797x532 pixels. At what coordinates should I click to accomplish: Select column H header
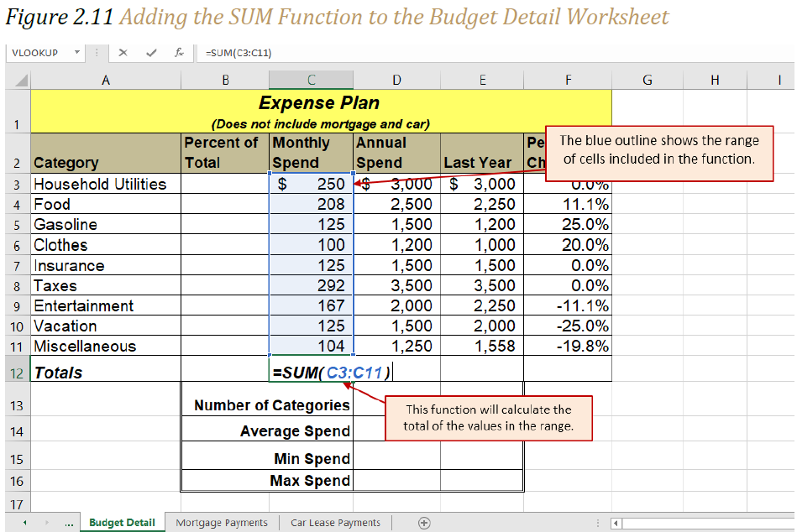(715, 81)
